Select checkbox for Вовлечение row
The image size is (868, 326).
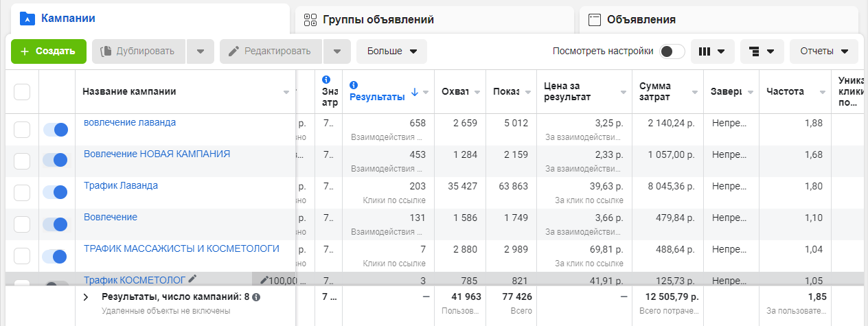coord(22,224)
